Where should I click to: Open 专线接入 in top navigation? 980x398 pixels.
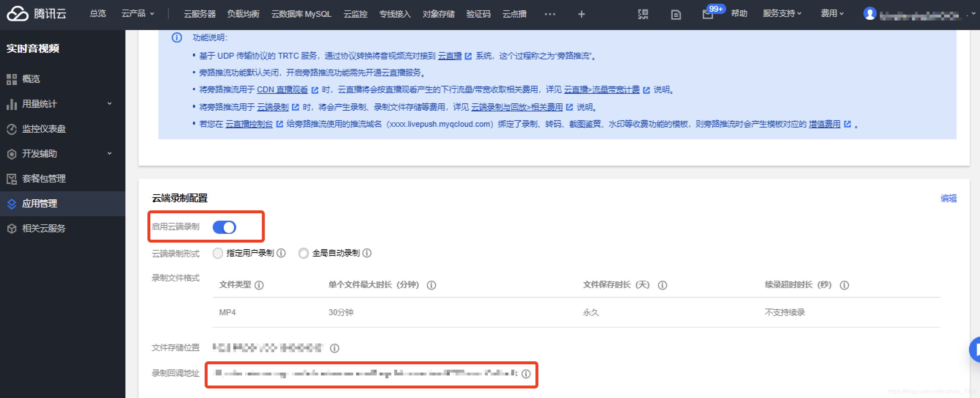(395, 14)
